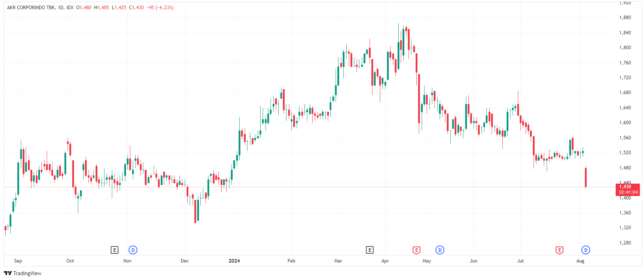Click the AKR CORPORINDO TBK symbol title
This screenshot has width=644, height=277.
click(x=31, y=7)
